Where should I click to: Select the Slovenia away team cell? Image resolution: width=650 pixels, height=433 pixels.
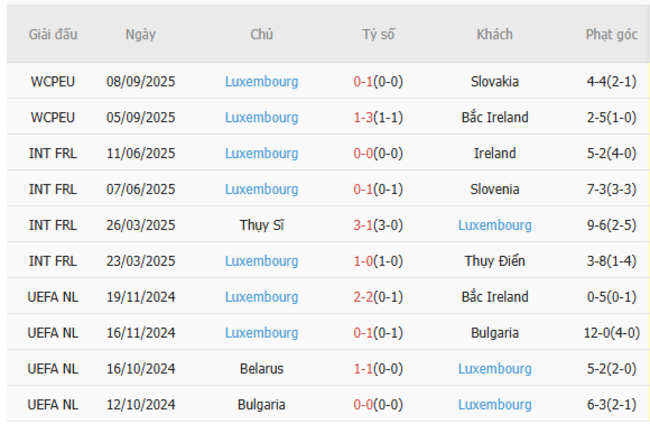pyautogui.click(x=495, y=189)
